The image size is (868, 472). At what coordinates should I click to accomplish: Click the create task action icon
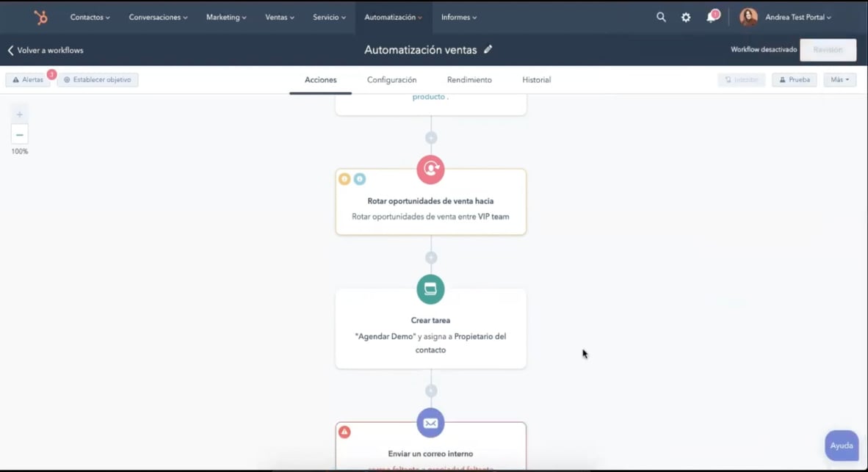[x=430, y=289]
